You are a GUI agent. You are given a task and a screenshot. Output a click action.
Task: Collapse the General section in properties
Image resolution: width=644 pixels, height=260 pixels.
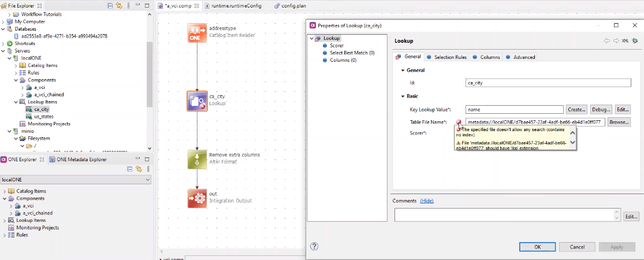[403, 70]
